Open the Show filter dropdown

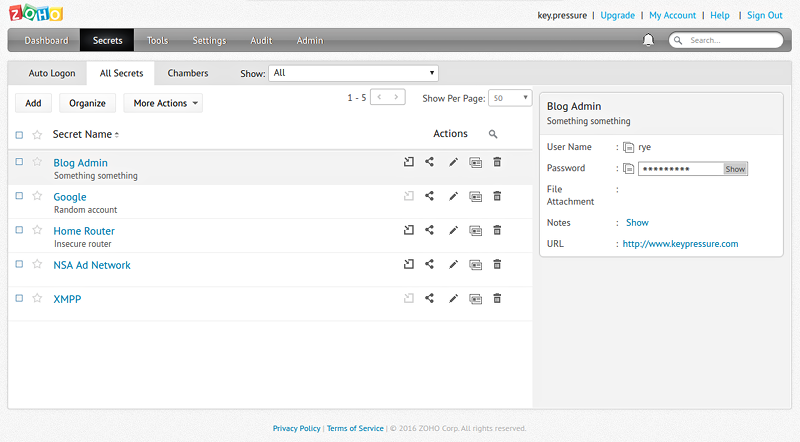tap(353, 73)
